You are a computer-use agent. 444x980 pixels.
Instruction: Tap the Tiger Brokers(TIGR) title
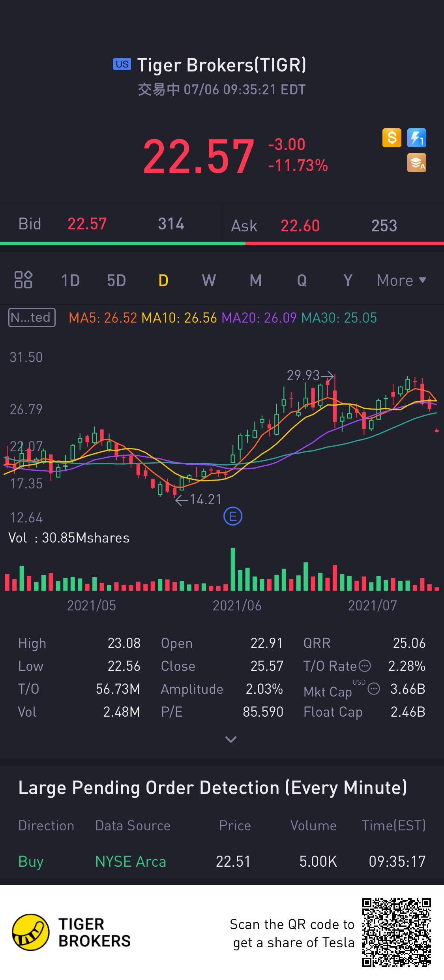click(222, 65)
